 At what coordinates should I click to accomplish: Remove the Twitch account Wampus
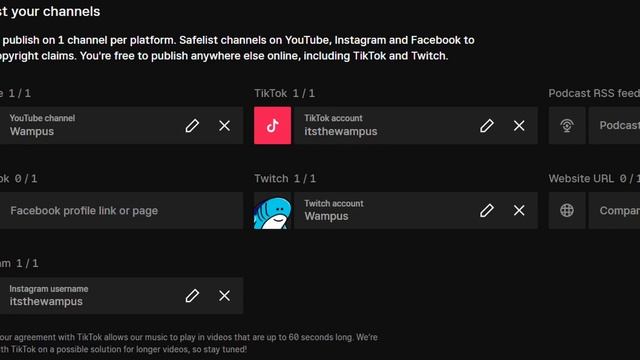pyautogui.click(x=519, y=211)
